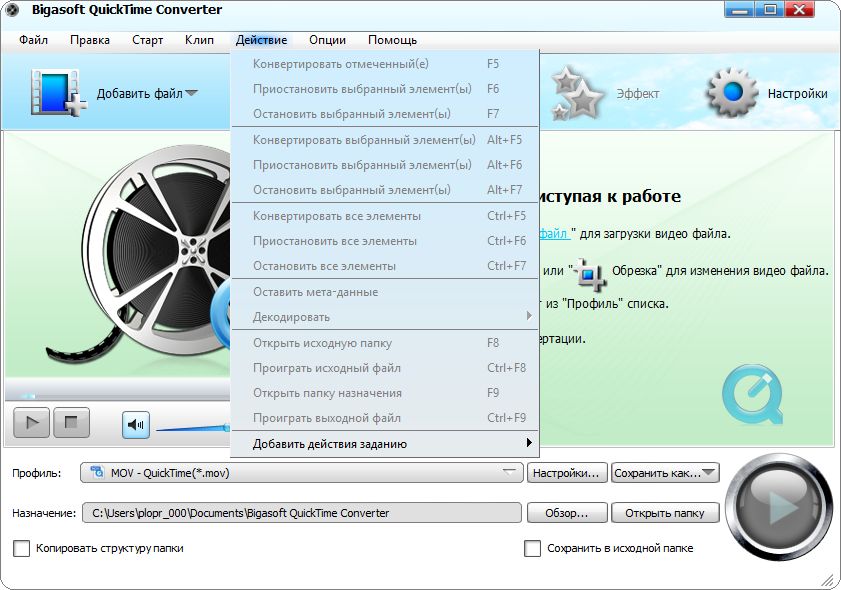The image size is (841, 590).
Task: Select 'Конвертировать все элементы' menu entry
Action: pos(385,216)
